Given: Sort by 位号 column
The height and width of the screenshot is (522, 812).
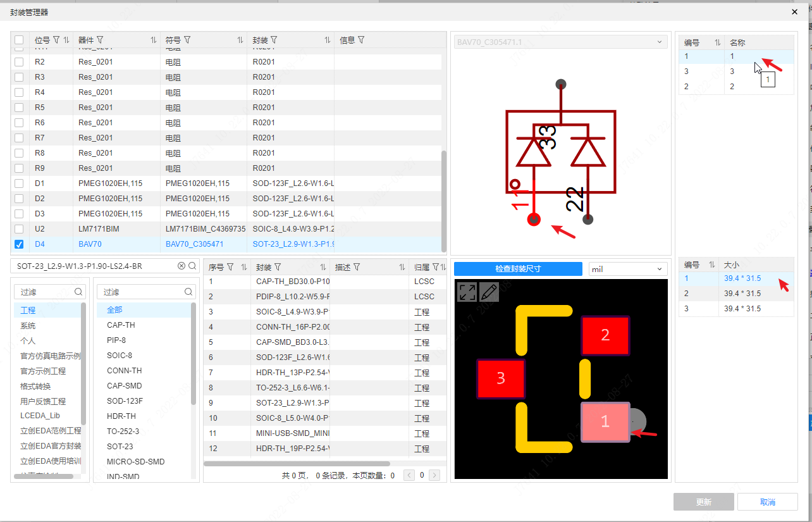Looking at the screenshot, I should click(x=66, y=40).
